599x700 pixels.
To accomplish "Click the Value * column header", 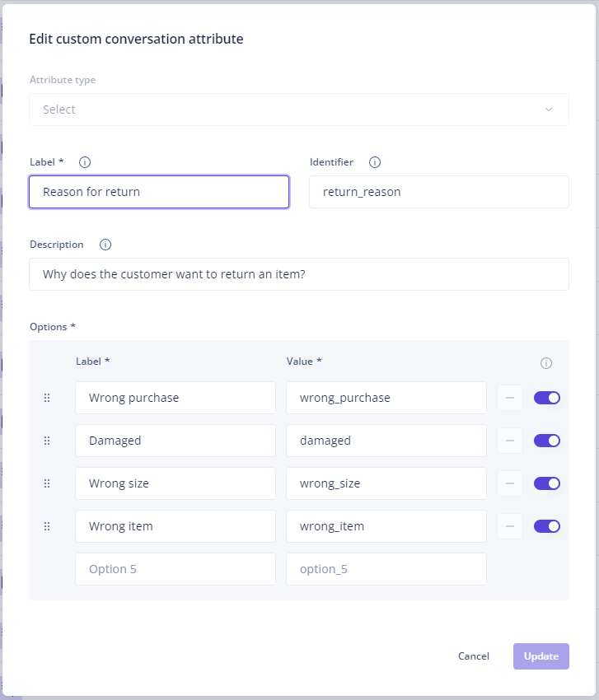I will 304,362.
